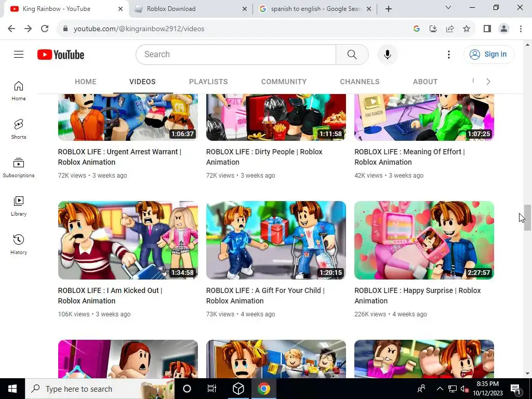532x399 pixels.
Task: Open Chrome three-dot menu
Action: [x=521, y=29]
